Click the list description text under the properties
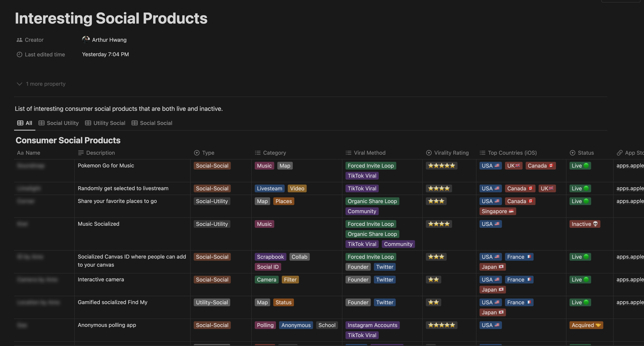The image size is (644, 346). tap(119, 109)
